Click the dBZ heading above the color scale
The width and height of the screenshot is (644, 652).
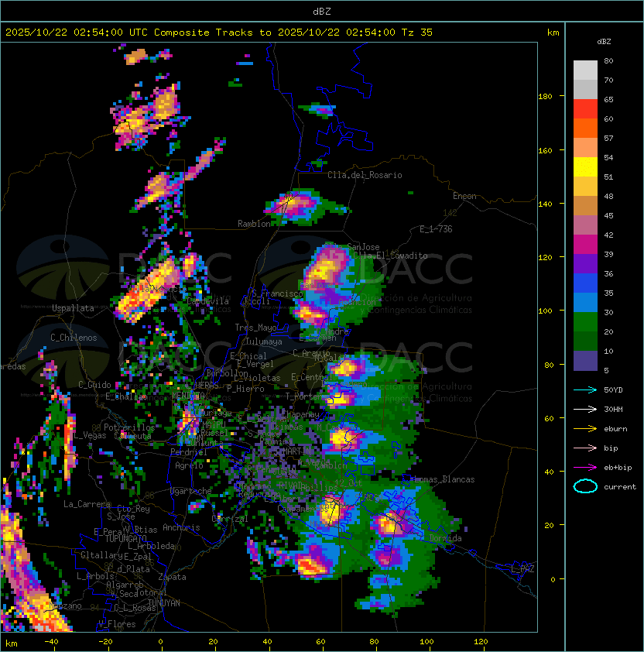point(604,42)
